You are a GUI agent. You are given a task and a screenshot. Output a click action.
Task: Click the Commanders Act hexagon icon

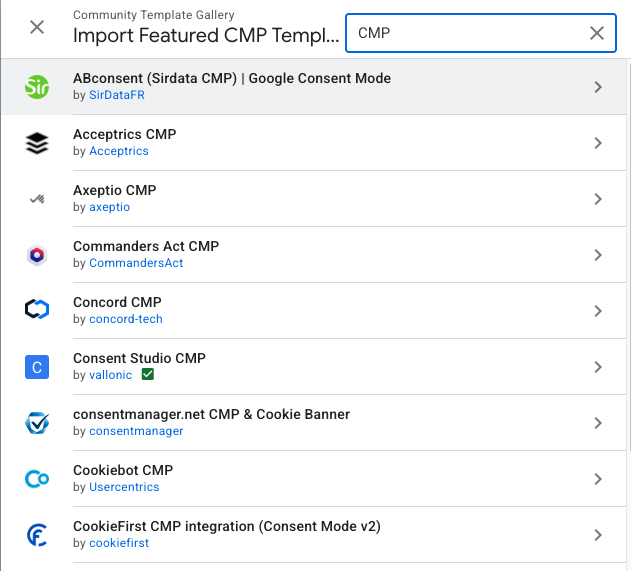click(x=37, y=255)
